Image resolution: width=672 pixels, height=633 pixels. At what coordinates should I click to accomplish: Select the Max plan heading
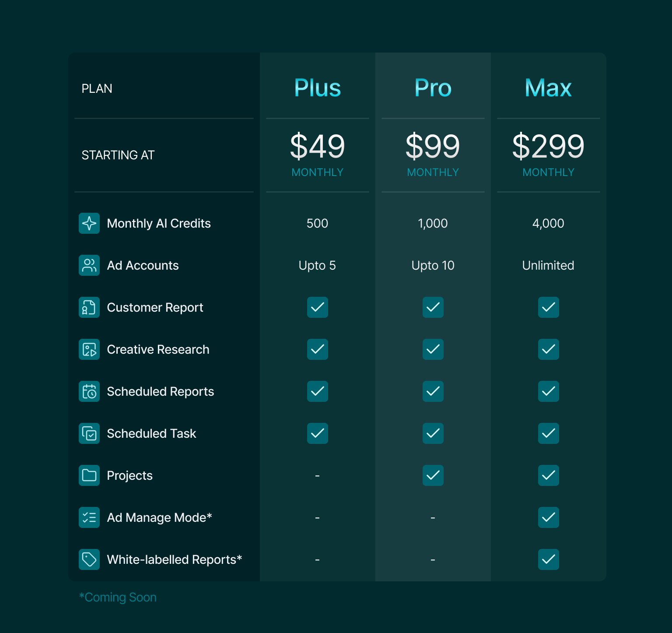click(x=548, y=88)
